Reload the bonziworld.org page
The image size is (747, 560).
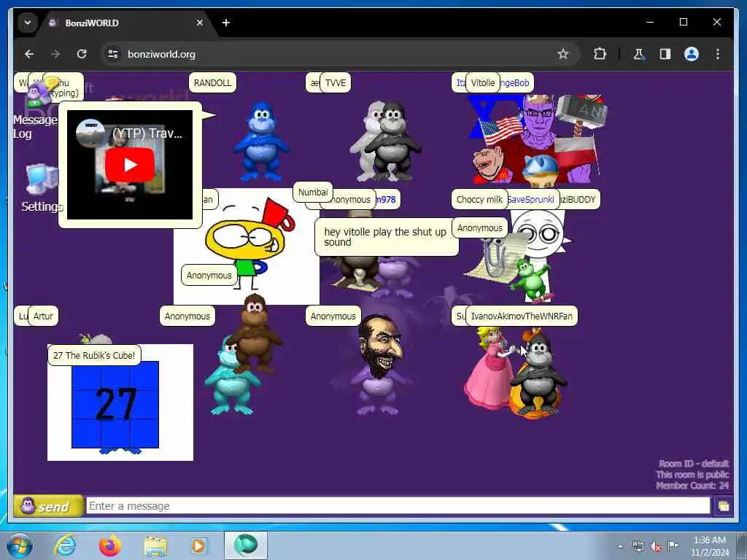click(82, 54)
